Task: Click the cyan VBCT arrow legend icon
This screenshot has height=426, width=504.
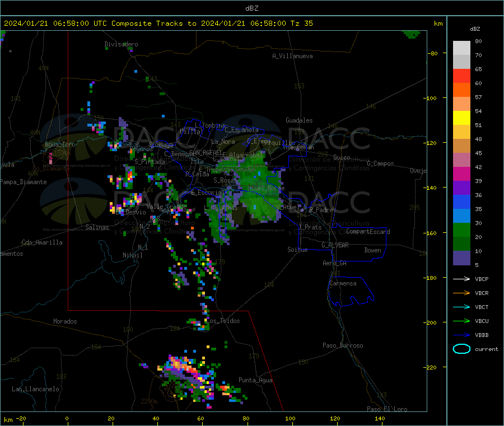Action: (461, 307)
